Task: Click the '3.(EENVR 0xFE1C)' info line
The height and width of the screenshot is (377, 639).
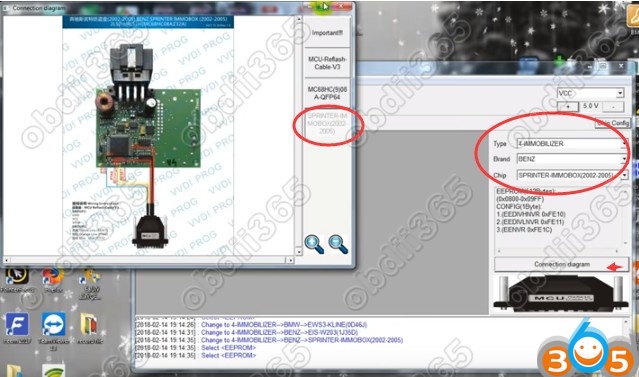Action: (524, 230)
